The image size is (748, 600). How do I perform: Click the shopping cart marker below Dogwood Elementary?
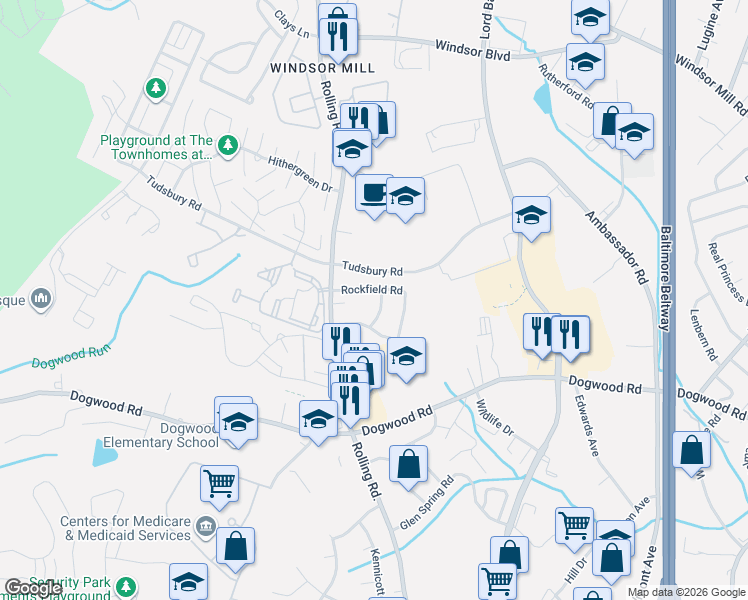click(219, 486)
